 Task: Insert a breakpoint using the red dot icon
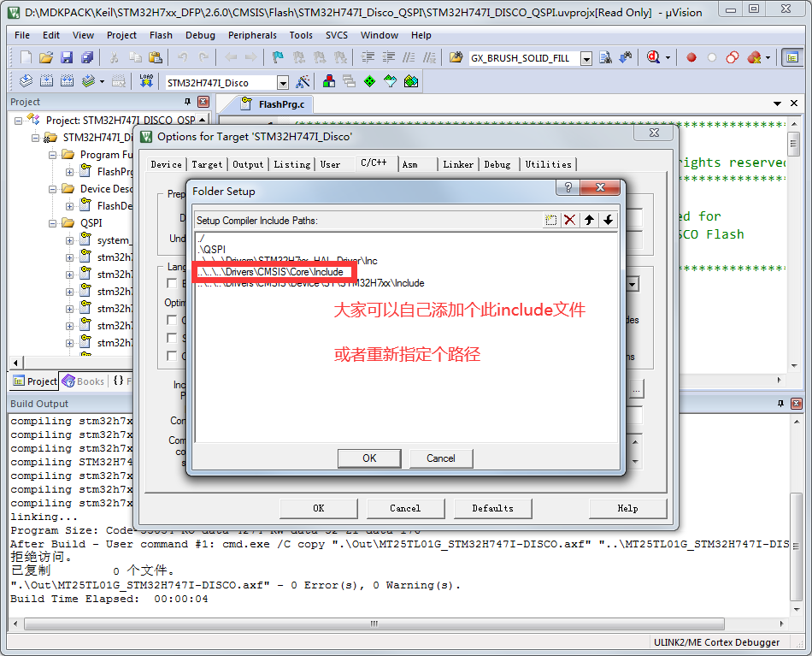tap(691, 57)
